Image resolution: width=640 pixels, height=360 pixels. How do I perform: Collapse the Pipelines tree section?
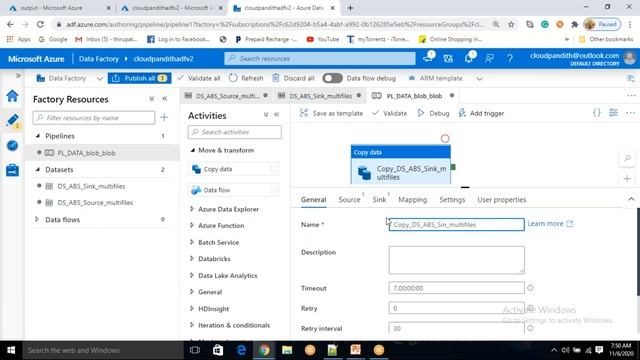click(x=38, y=136)
